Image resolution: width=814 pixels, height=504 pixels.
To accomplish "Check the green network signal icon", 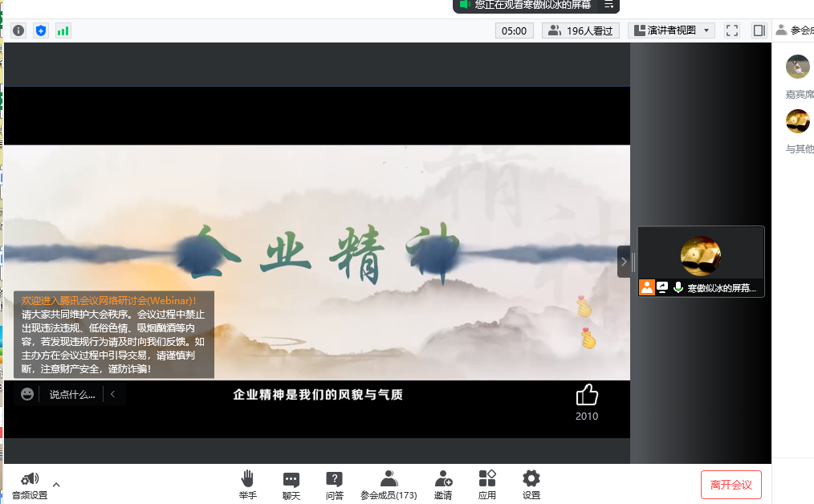I will (63, 30).
